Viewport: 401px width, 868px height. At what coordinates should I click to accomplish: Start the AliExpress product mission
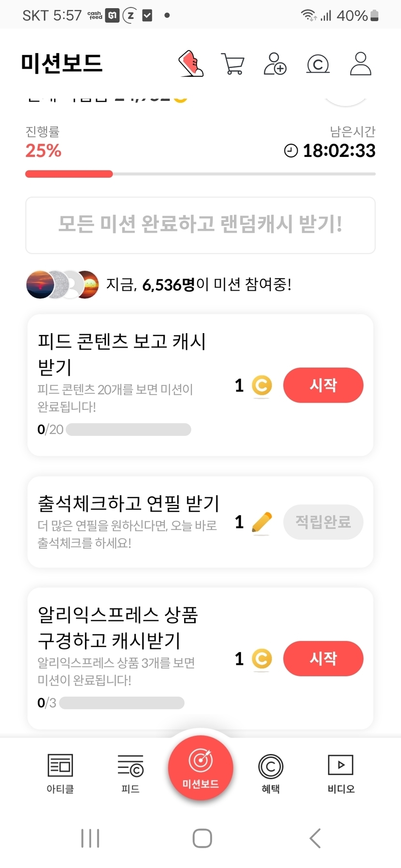323,658
